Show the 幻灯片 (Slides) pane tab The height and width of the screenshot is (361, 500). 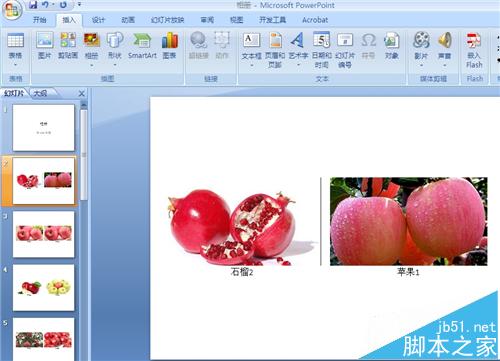(14, 93)
